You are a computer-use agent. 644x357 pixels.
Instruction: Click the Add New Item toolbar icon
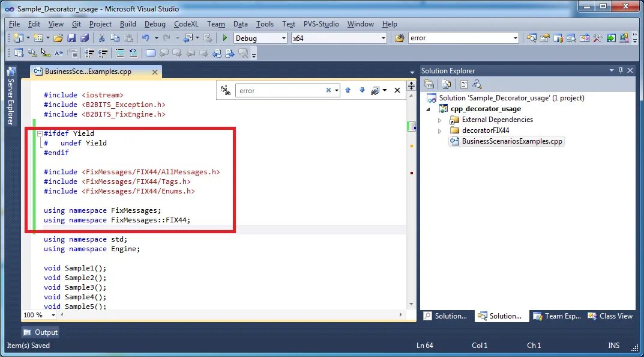click(38, 38)
